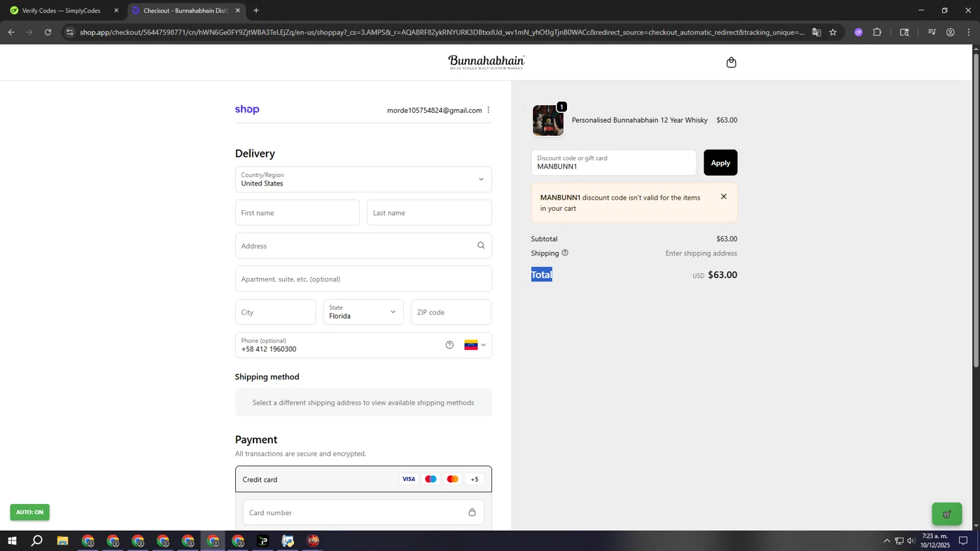The height and width of the screenshot is (551, 980).
Task: Click Personalised Bunnahabhain 12 Year Whisky text
Action: pos(640,120)
